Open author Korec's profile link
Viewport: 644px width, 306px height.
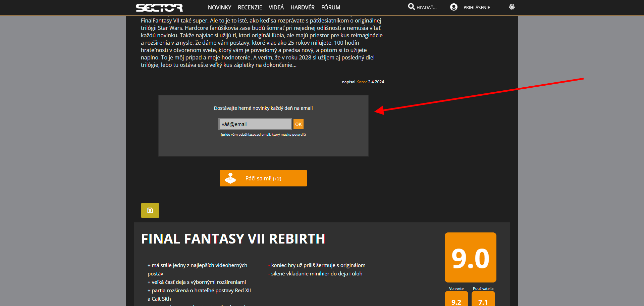pyautogui.click(x=362, y=82)
